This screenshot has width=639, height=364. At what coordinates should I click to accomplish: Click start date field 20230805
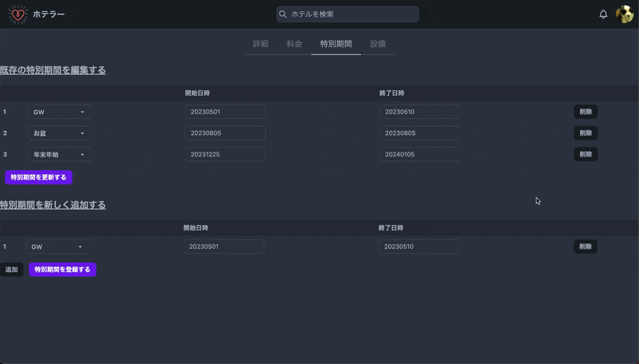pos(225,133)
